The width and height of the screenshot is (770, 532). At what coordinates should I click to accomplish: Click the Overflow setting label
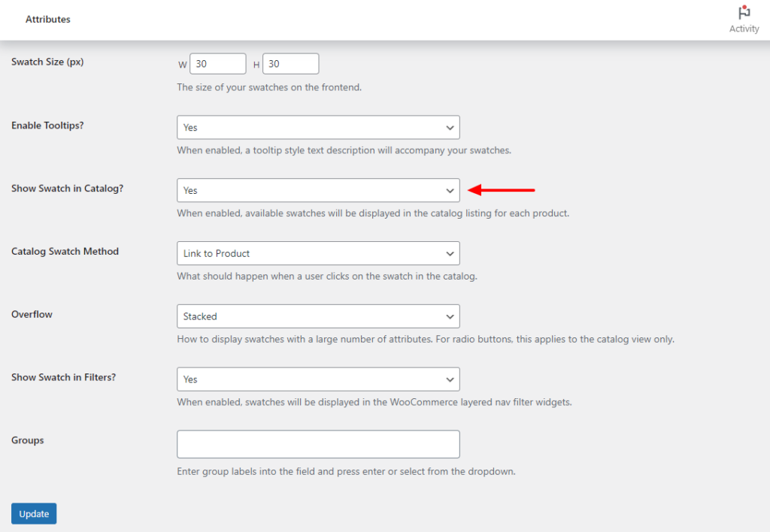(32, 315)
